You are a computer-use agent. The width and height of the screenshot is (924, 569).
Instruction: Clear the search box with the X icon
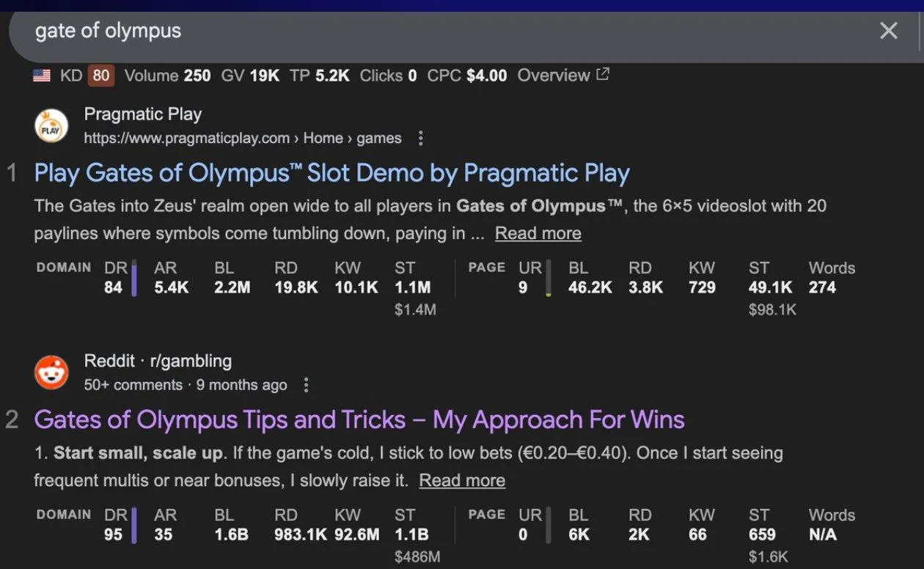[888, 31]
